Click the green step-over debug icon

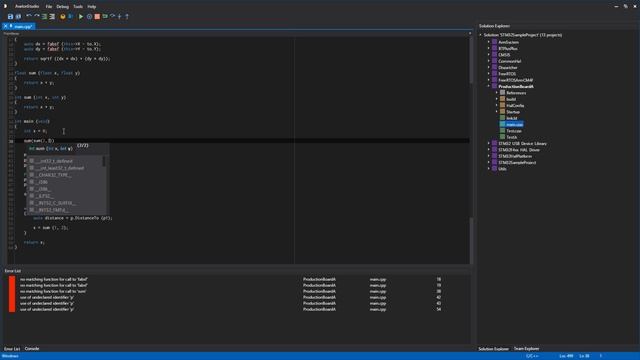click(105, 17)
